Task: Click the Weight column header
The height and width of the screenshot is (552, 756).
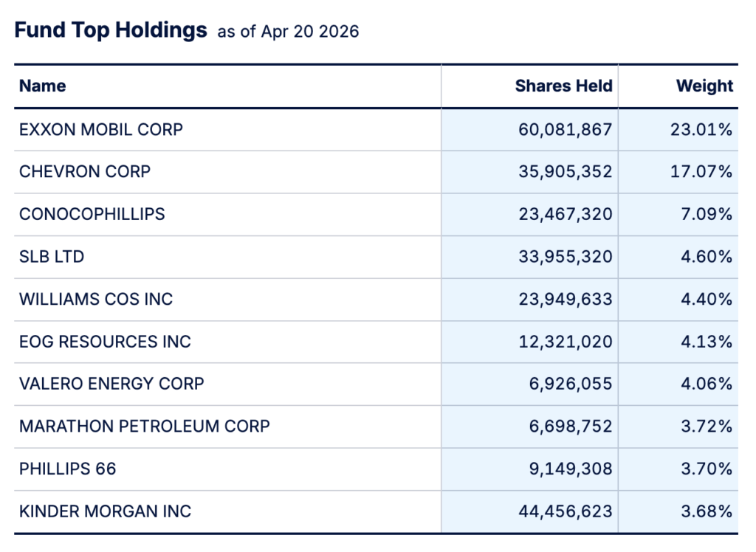Action: pos(704,86)
